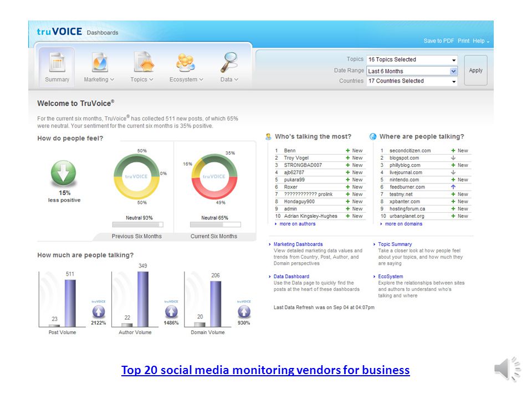Click the Apply button
Viewport: 532px width, 399px height.
(475, 70)
